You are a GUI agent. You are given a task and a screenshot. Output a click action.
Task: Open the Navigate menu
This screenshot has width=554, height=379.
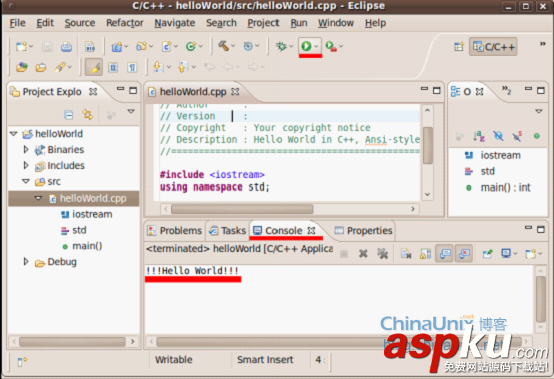(x=175, y=23)
